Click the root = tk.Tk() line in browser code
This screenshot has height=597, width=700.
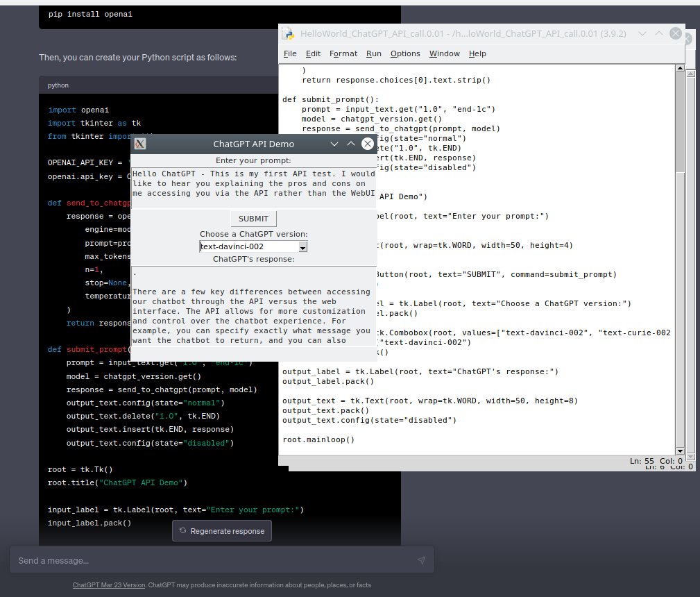[80, 470]
